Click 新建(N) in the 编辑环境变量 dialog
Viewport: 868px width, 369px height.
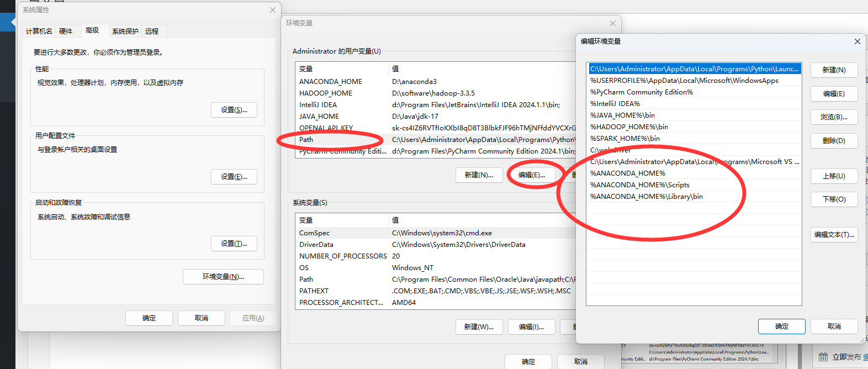(x=834, y=70)
